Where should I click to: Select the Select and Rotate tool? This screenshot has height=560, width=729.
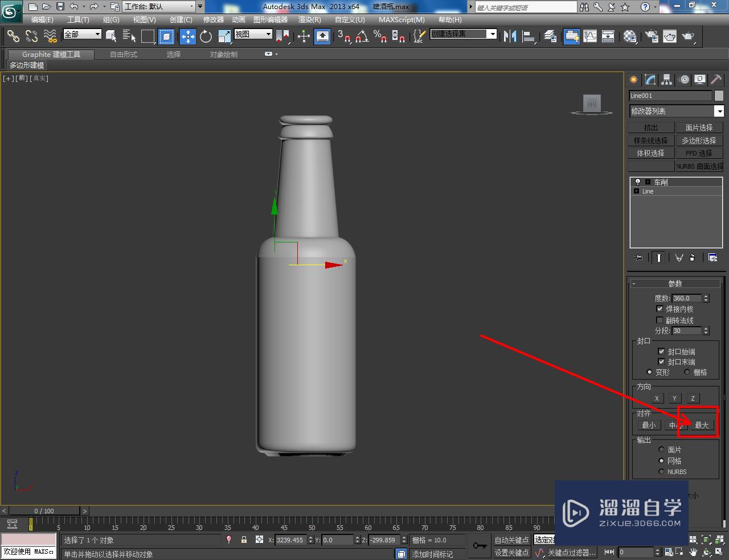[x=206, y=36]
